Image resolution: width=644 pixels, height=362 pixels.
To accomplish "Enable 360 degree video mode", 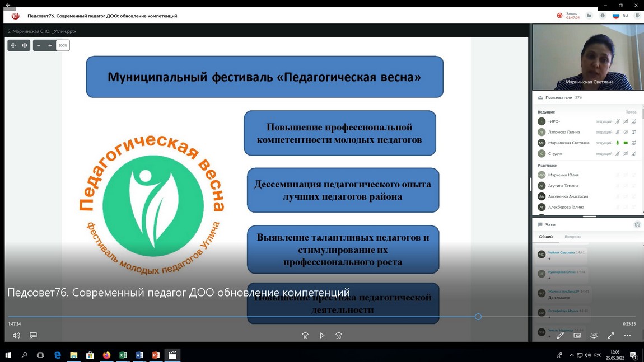I will (594, 335).
